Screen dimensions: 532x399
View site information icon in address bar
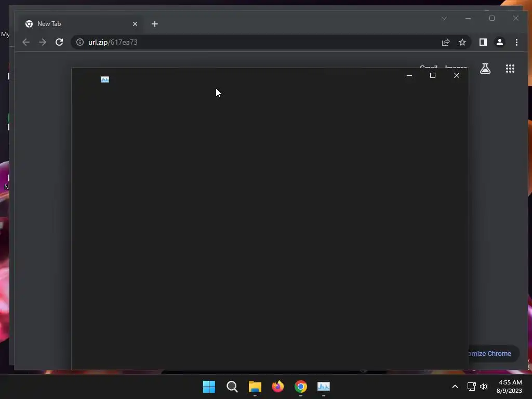click(x=79, y=42)
